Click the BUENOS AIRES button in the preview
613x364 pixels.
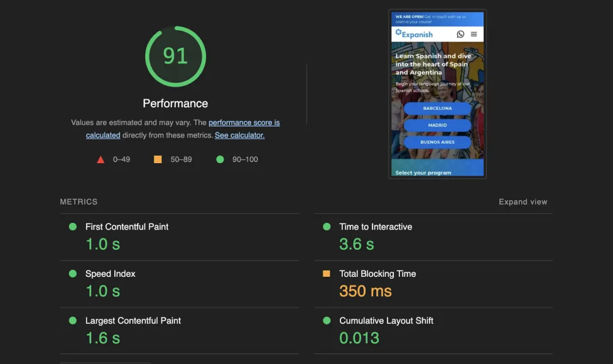[437, 142]
